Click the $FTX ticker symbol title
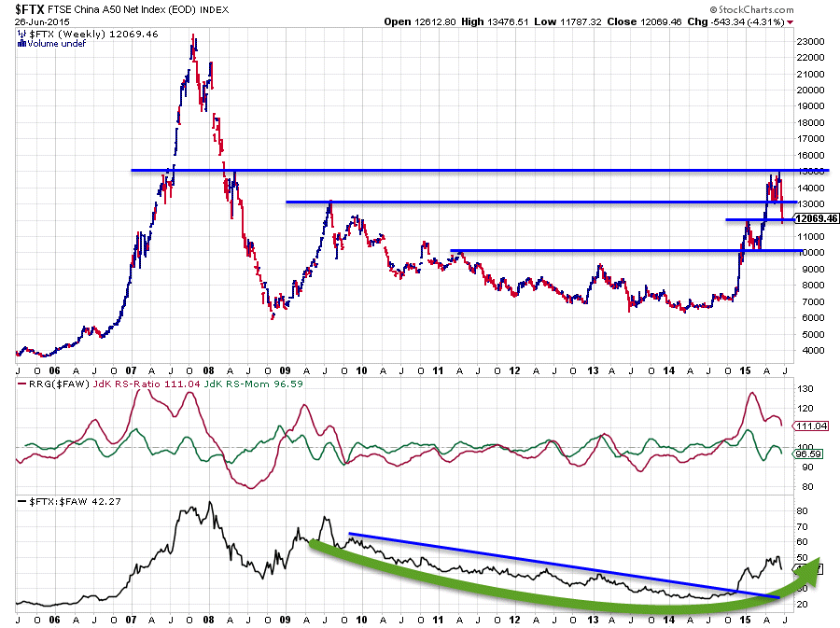 [x=30, y=9]
